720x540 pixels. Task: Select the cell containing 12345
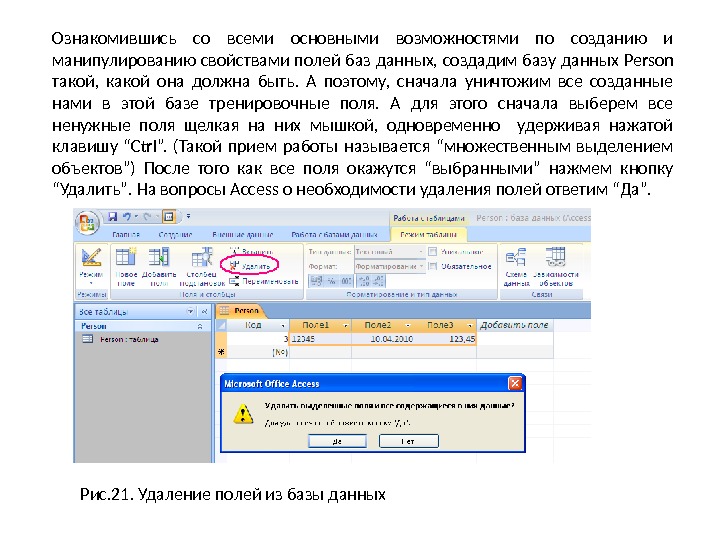[x=321, y=339]
